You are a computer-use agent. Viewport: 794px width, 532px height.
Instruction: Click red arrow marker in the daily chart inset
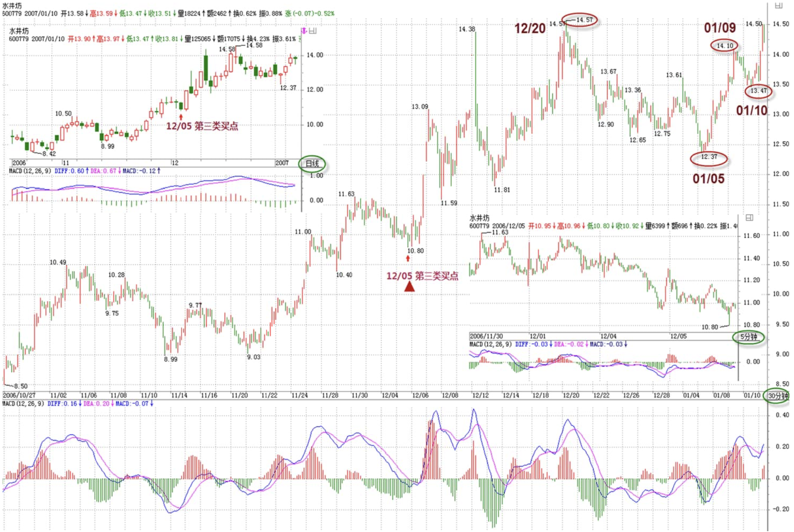tap(181, 117)
